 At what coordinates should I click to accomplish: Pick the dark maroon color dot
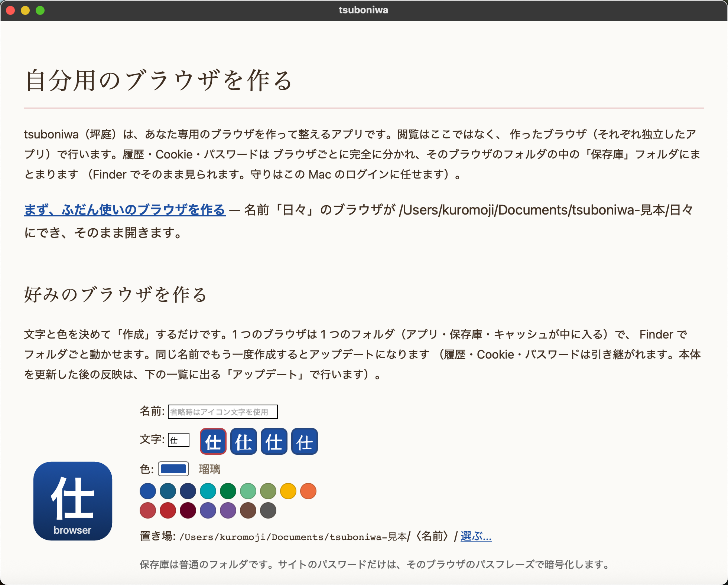click(x=188, y=510)
